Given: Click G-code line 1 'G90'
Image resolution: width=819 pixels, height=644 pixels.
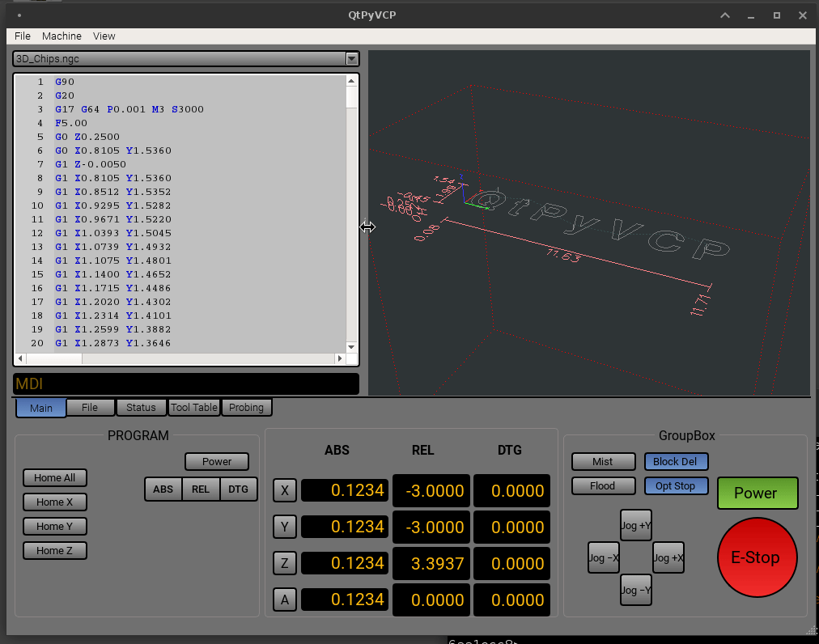Looking at the screenshot, I should [x=65, y=82].
